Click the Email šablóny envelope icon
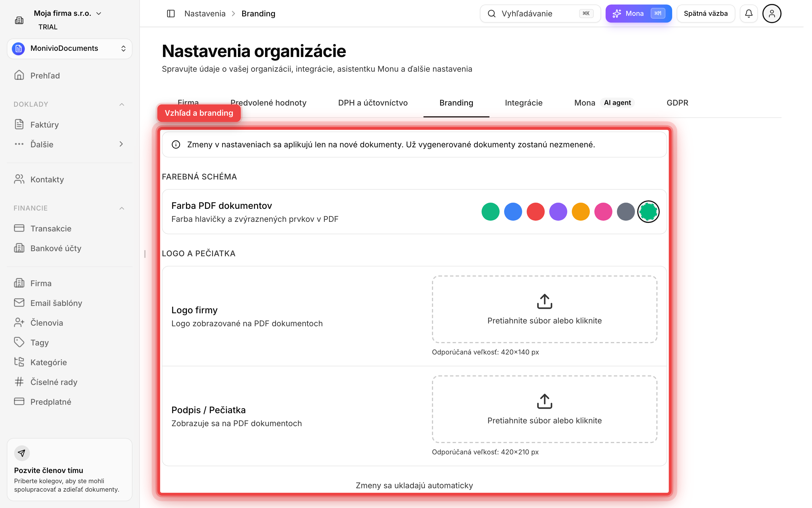This screenshot has width=812, height=508. [x=19, y=303]
